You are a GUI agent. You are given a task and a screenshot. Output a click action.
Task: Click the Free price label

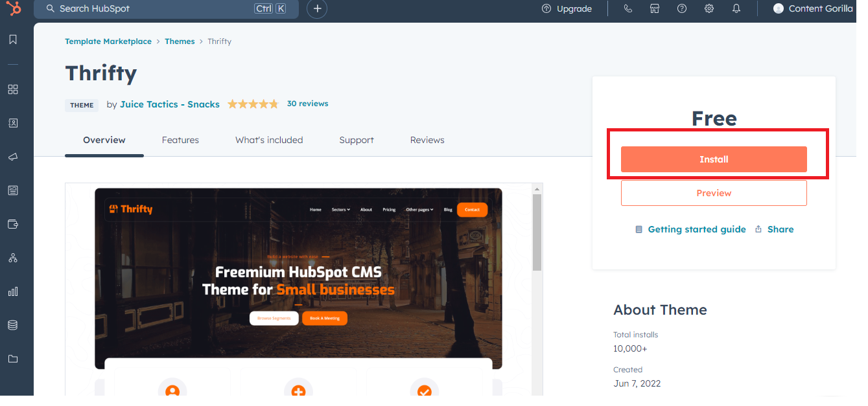tap(714, 118)
